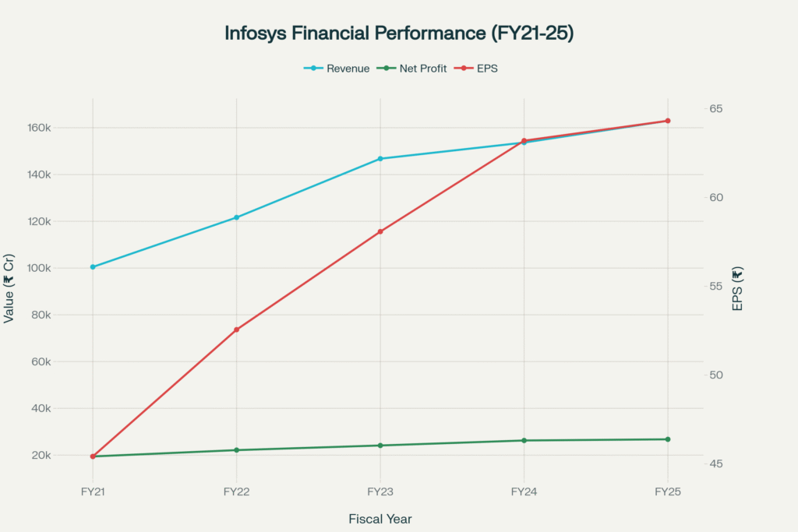This screenshot has height=532, width=798.
Task: Click the Fiscal Year axis title
Action: 380,520
